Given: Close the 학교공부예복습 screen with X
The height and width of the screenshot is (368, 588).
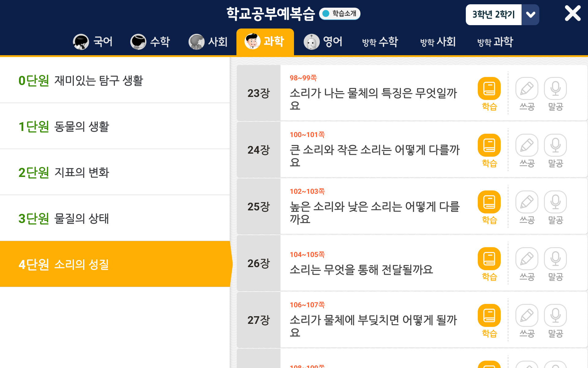Looking at the screenshot, I should (572, 13).
